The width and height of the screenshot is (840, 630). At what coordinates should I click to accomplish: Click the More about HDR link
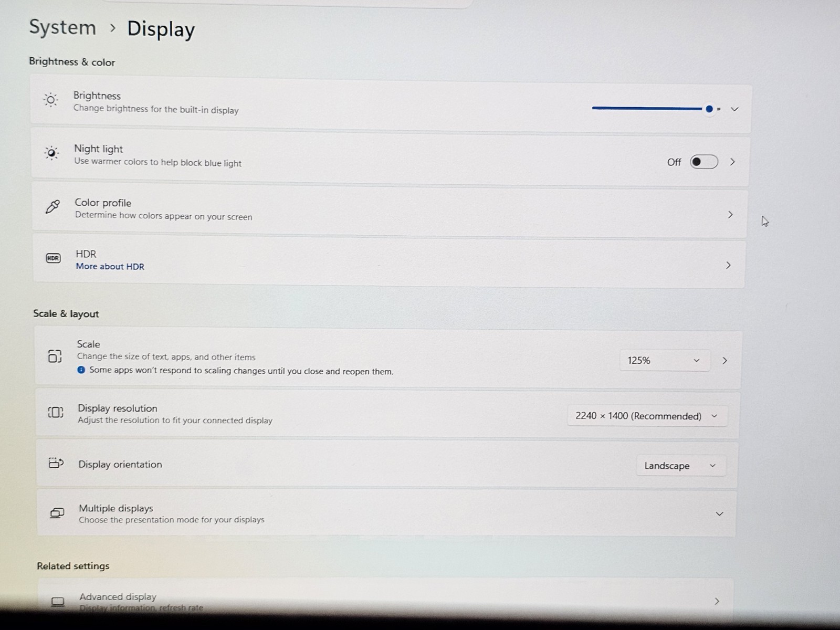click(x=110, y=266)
